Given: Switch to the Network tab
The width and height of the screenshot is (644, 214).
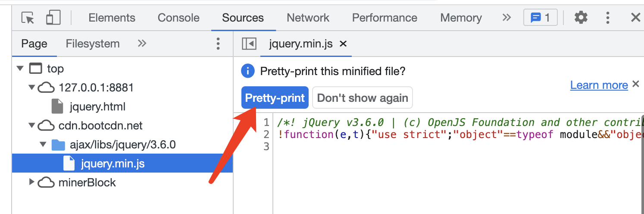Looking at the screenshot, I should (308, 18).
